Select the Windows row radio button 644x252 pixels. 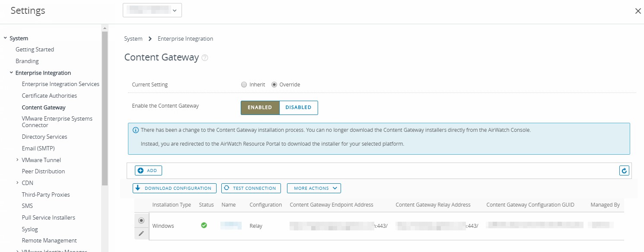pyautogui.click(x=141, y=220)
